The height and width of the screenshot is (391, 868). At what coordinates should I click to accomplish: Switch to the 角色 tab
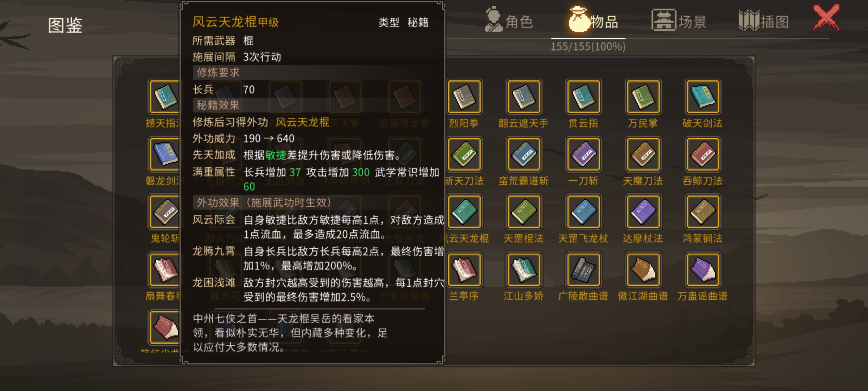click(509, 21)
